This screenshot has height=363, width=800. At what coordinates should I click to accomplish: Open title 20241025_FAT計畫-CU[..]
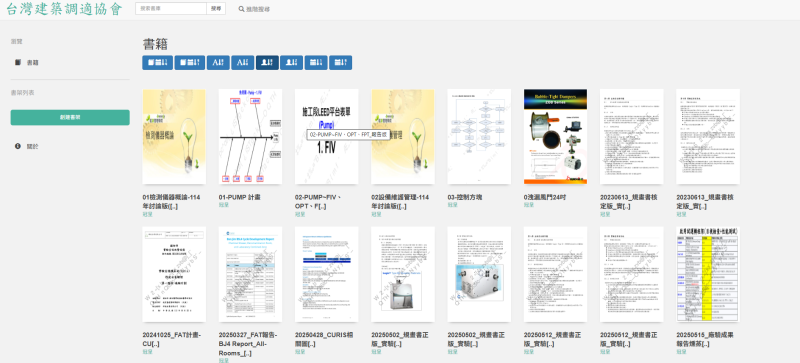tap(172, 339)
